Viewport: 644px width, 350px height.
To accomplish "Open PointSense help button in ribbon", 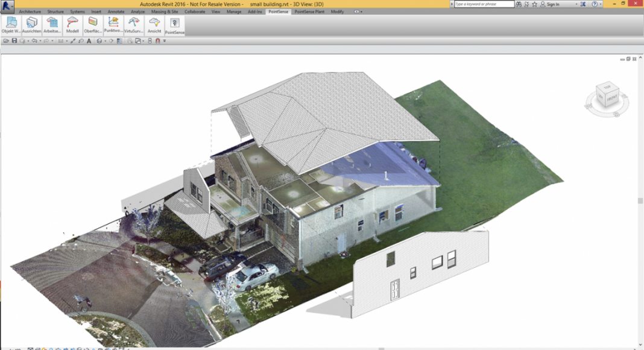I will pos(175,25).
